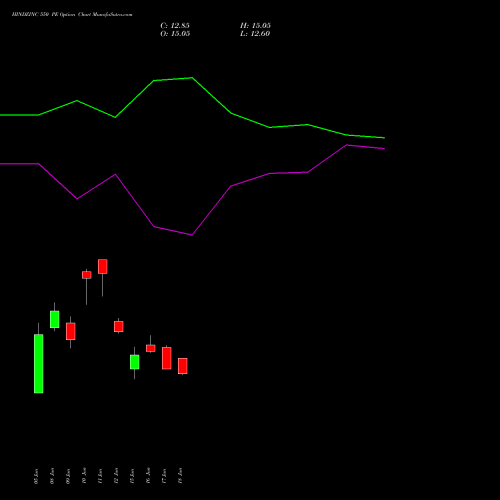Click the 09 Jan date axis label
The height and width of the screenshot is (500, 500).
68,476
